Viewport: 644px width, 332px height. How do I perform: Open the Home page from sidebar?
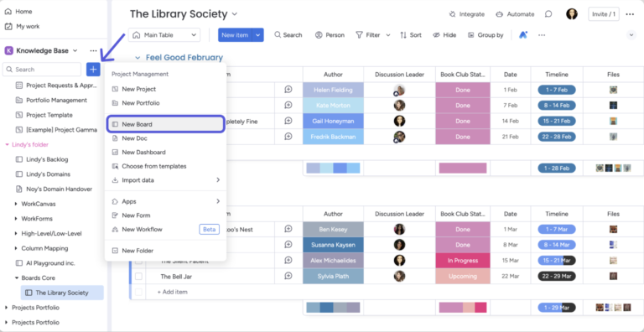(18, 12)
